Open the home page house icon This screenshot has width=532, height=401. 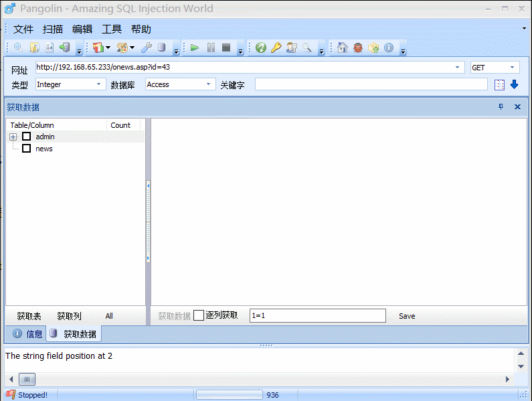coord(343,48)
